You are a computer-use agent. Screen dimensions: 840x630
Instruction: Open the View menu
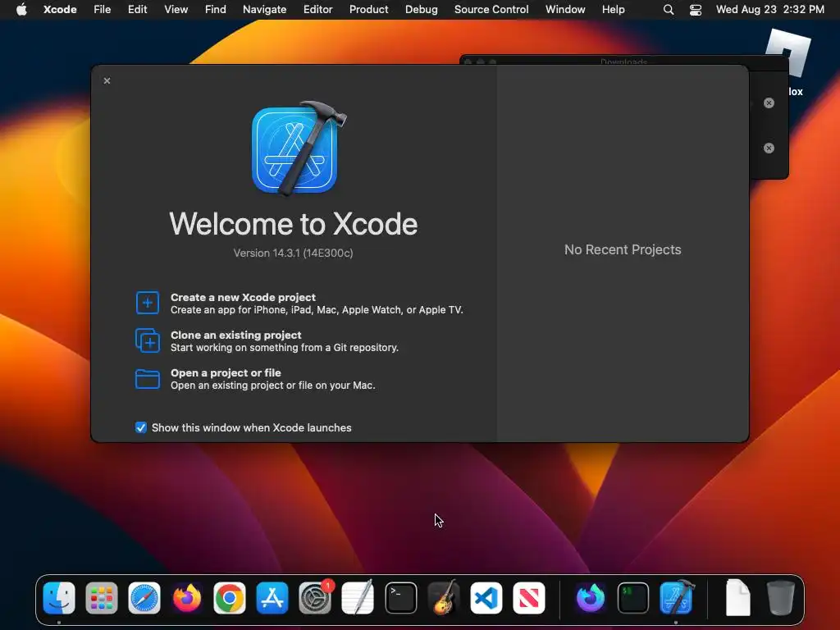click(x=176, y=9)
